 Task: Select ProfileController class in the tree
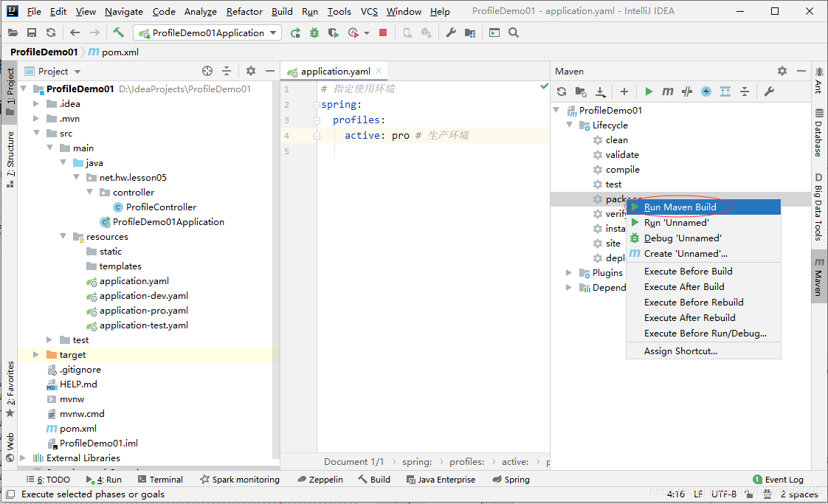(161, 207)
